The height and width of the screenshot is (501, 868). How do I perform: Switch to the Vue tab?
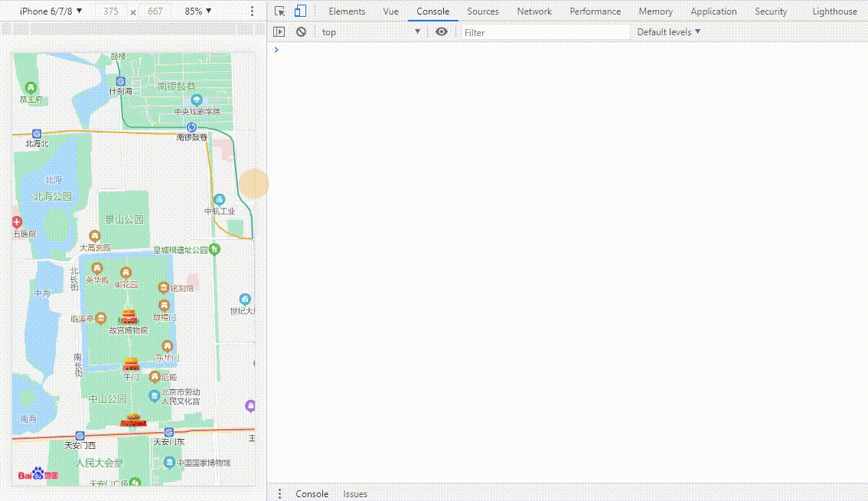pyautogui.click(x=391, y=11)
